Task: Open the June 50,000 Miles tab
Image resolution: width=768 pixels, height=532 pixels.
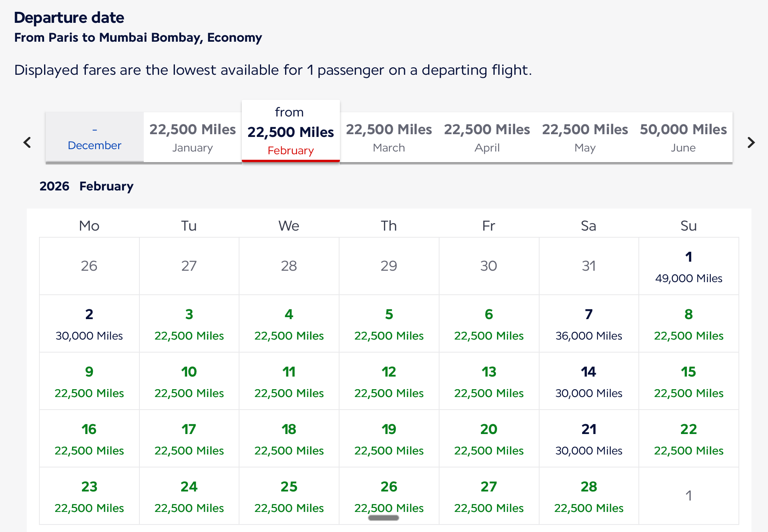Action: tap(683, 137)
